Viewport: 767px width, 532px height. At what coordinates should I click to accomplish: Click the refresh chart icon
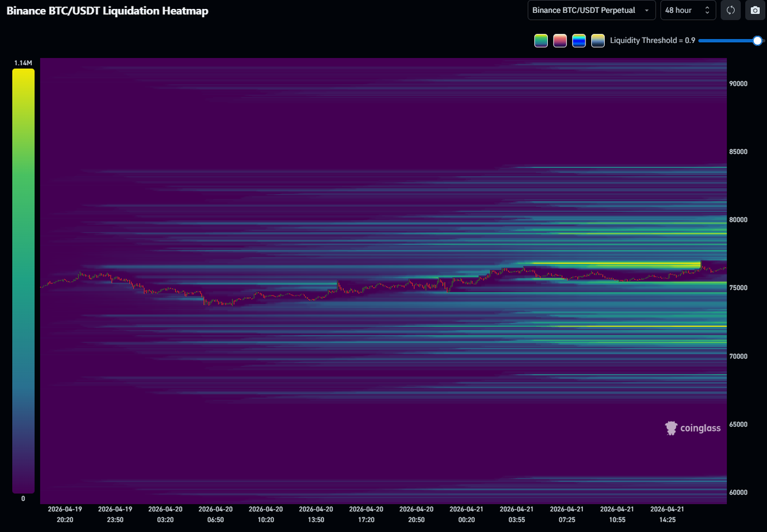click(x=731, y=10)
